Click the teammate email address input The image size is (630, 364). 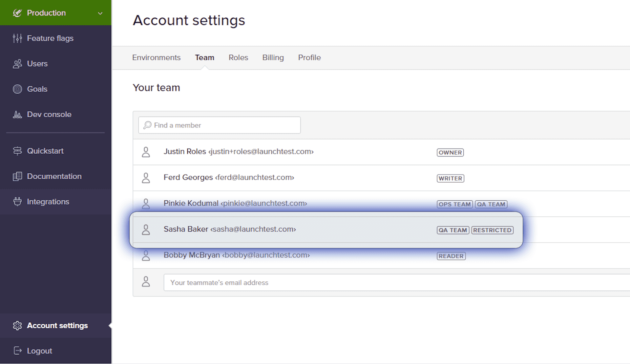(x=295, y=282)
